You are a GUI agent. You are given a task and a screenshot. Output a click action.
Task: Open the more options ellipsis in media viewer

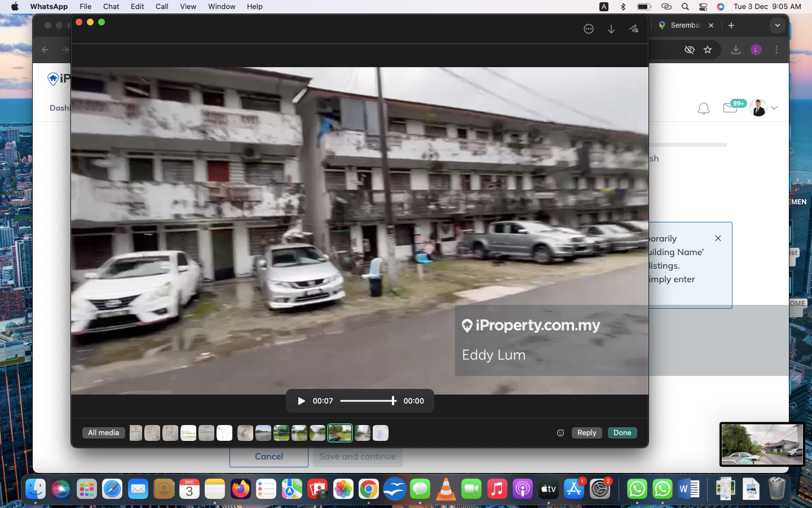click(589, 29)
